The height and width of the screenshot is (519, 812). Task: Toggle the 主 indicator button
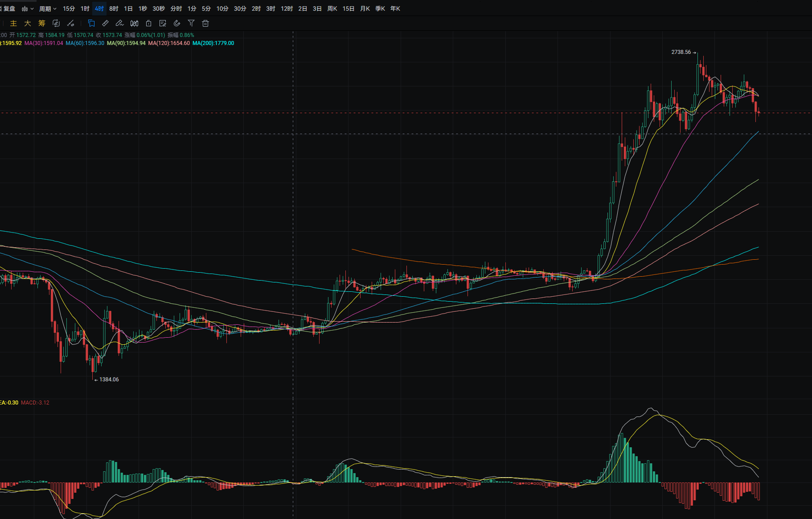[x=13, y=23]
